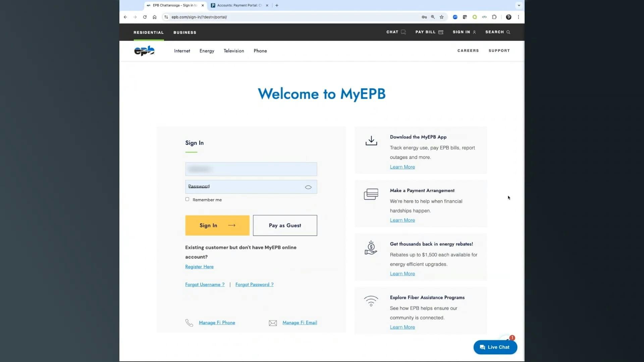This screenshot has height=362, width=644.
Task: Enable the Remember me checkbox
Action: pos(187,199)
